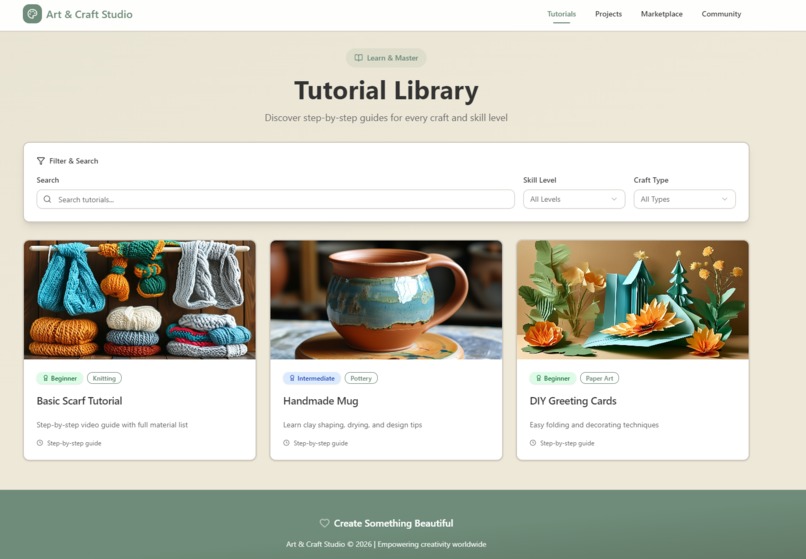Click the clock icon on Basic Scarf Tutorial card
The width and height of the screenshot is (806, 559).
(40, 443)
